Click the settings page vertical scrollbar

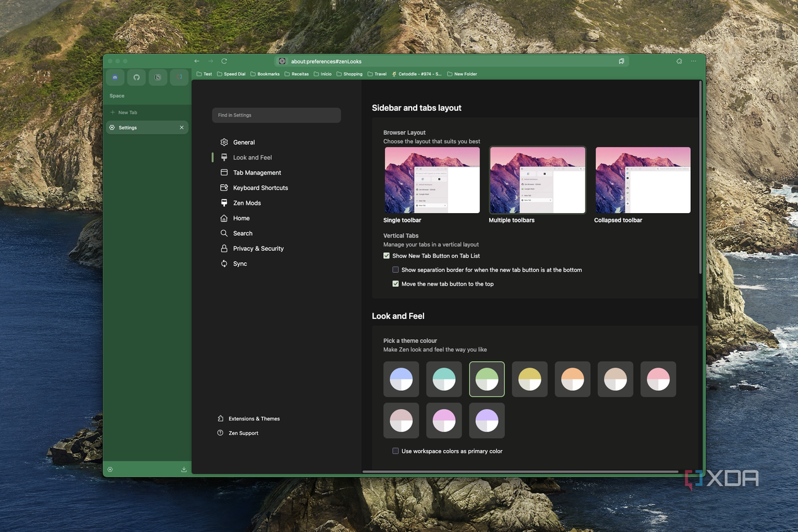(x=700, y=177)
